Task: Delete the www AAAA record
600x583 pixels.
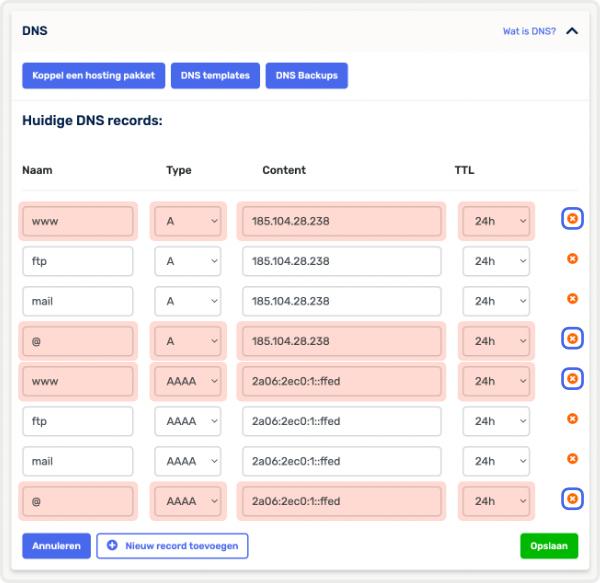Action: pos(572,379)
